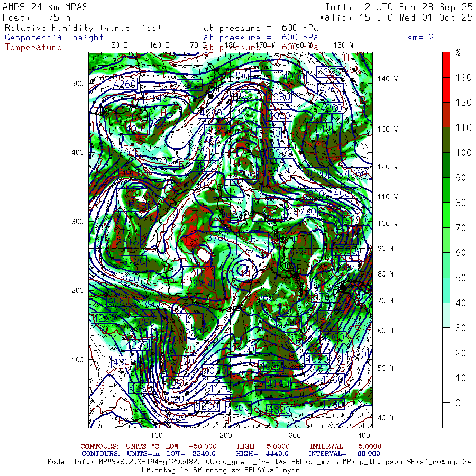Image resolution: width=476 pixels, height=476 pixels.
Task: Click the olive colorbar segment between 100 and 110
Action: [446, 140]
